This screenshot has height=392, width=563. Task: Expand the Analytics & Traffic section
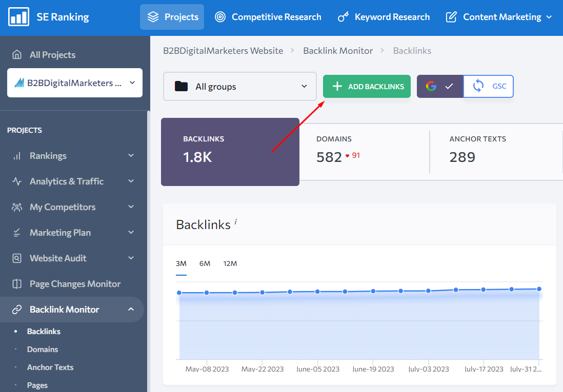131,181
